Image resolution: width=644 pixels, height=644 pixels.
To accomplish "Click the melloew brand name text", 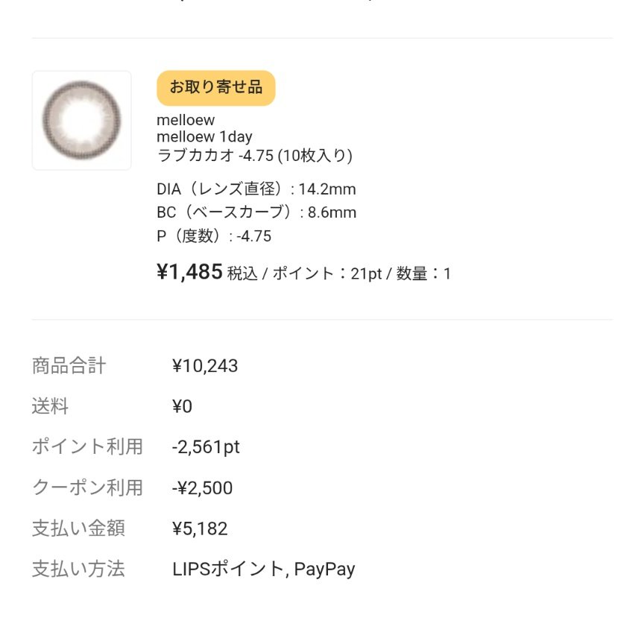I will 186,121.
